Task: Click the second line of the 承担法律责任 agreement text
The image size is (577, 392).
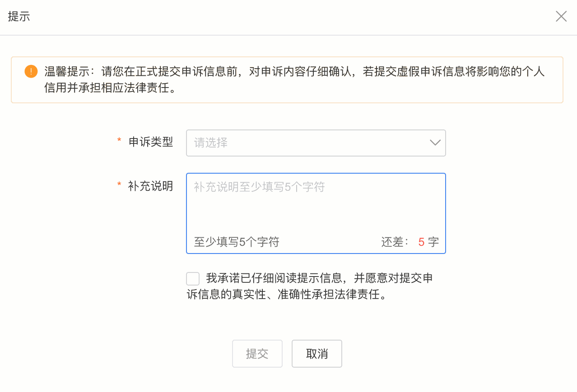Action: [287, 295]
